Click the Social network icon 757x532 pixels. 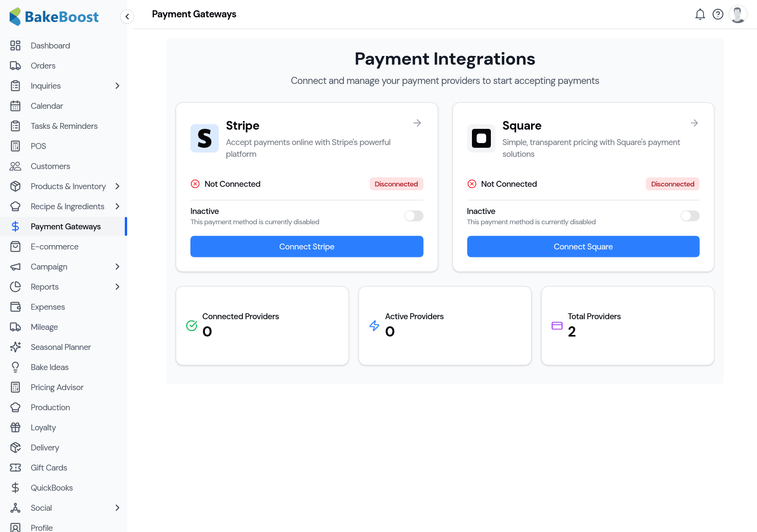15,508
